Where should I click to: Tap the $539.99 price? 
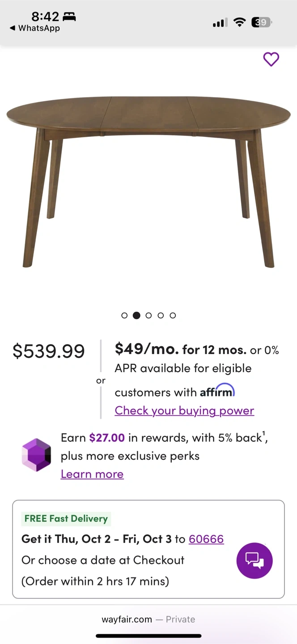pyautogui.click(x=49, y=351)
